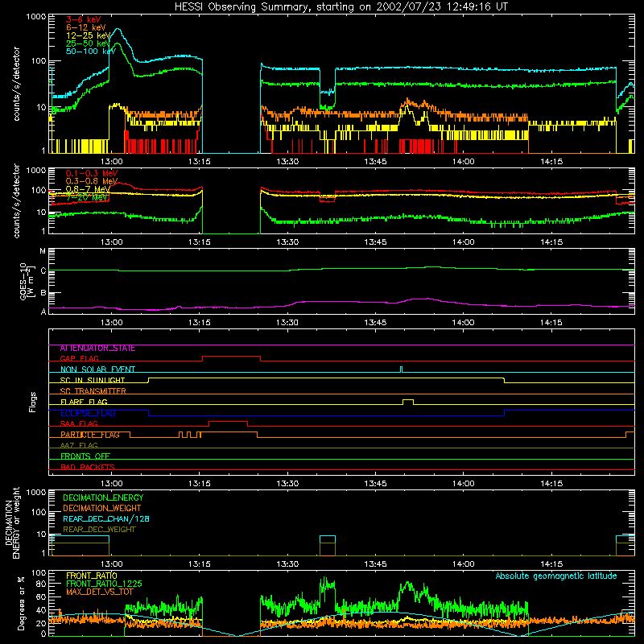The height and width of the screenshot is (644, 644).
Task: Click the AAZ_FLAG label
Action: pyautogui.click(x=79, y=445)
